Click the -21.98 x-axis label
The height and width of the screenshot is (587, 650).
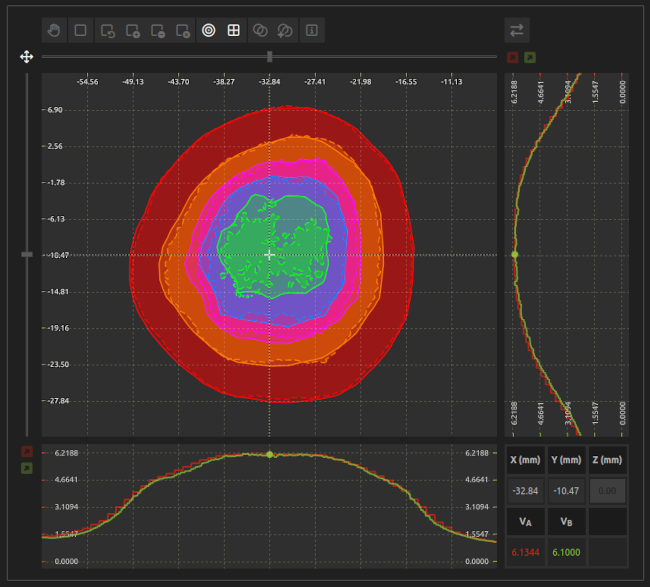pyautogui.click(x=361, y=82)
